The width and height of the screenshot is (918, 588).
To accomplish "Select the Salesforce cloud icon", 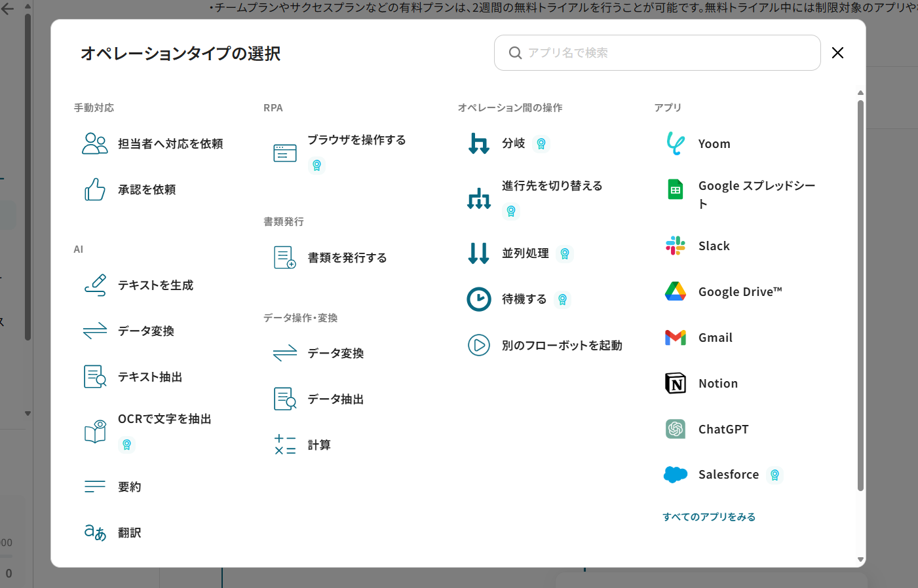I will (x=675, y=475).
